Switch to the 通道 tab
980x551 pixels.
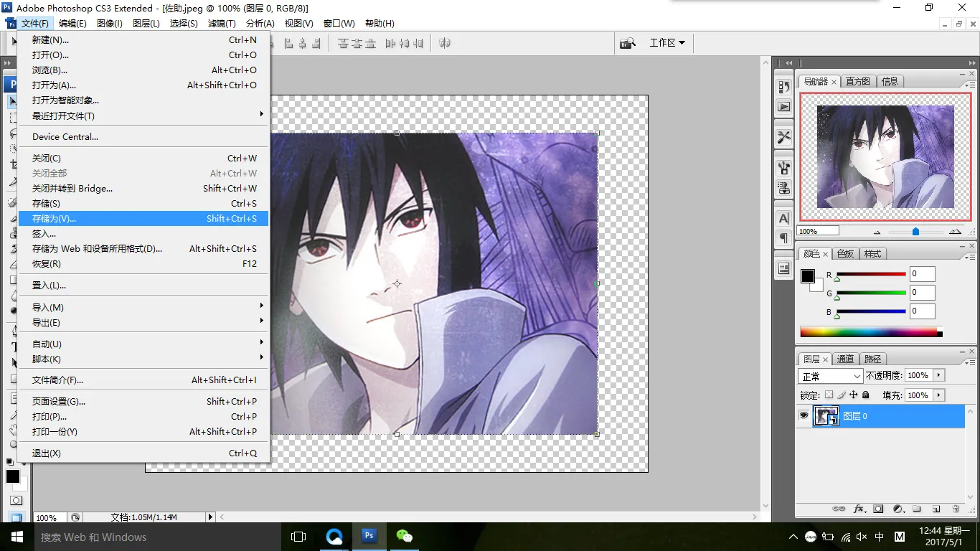coord(846,359)
